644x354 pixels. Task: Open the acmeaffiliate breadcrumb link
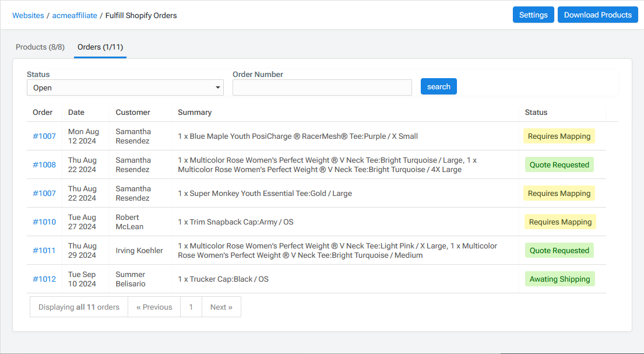pyautogui.click(x=75, y=16)
